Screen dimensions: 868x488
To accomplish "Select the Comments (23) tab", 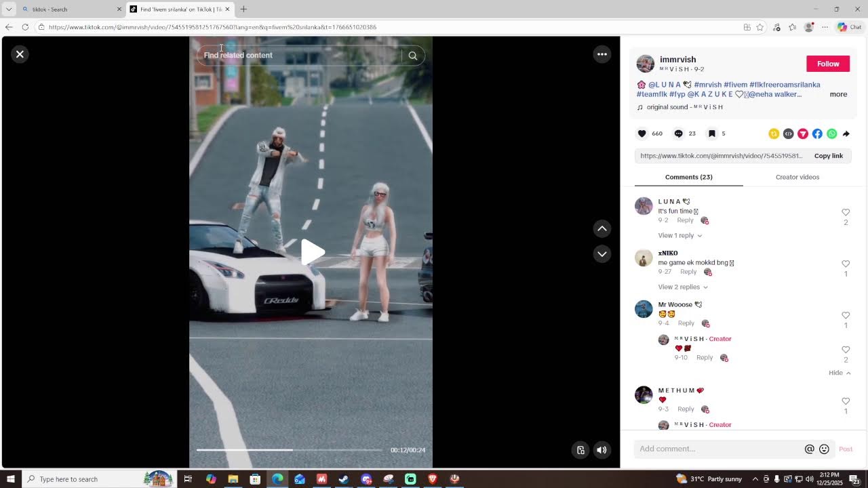I will 688,177.
